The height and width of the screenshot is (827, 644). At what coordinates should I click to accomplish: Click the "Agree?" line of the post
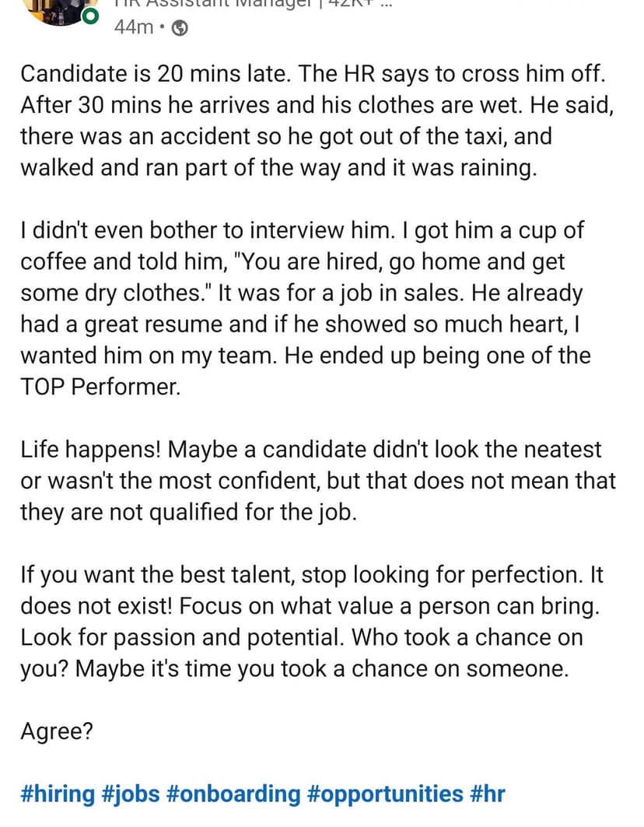pos(56,731)
